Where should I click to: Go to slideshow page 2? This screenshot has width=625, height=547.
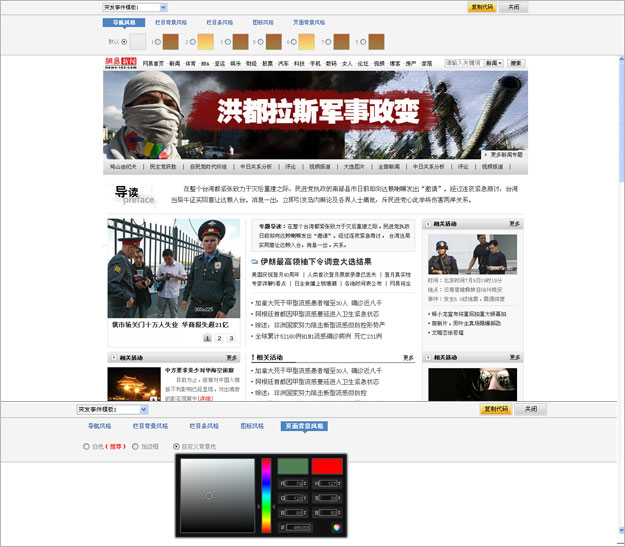point(219,338)
